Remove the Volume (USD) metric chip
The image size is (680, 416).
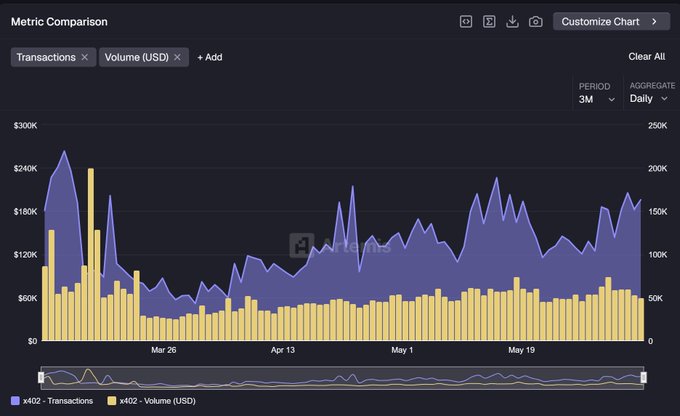coord(177,57)
